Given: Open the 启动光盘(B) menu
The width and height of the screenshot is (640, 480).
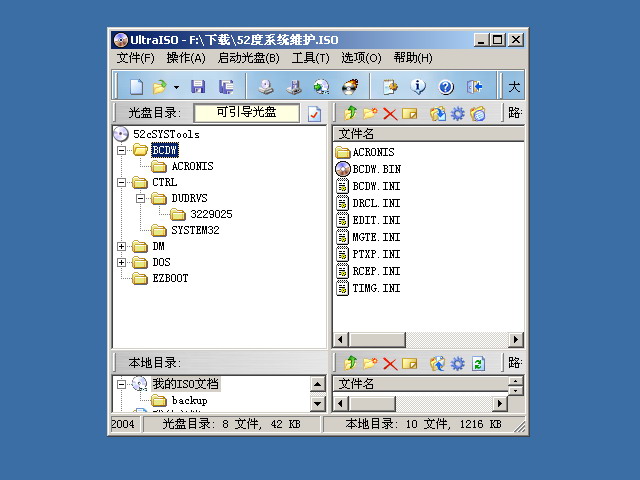Looking at the screenshot, I should (249, 58).
